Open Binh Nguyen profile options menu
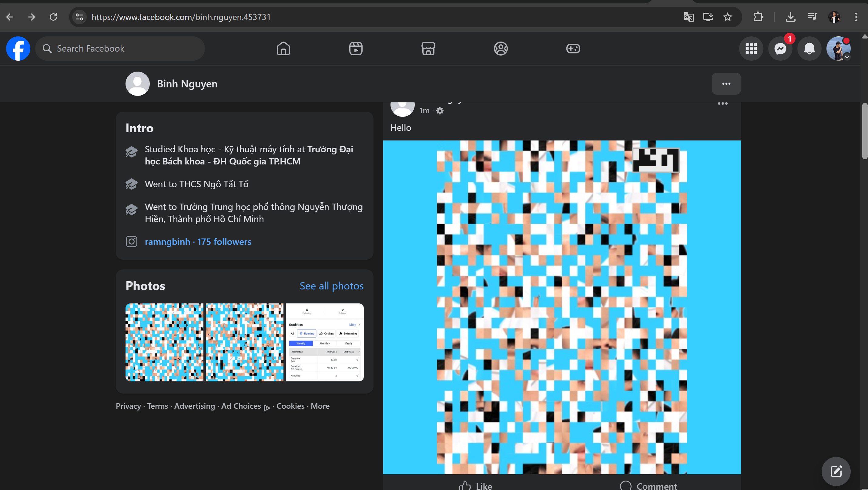This screenshot has width=868, height=490. pos(726,84)
